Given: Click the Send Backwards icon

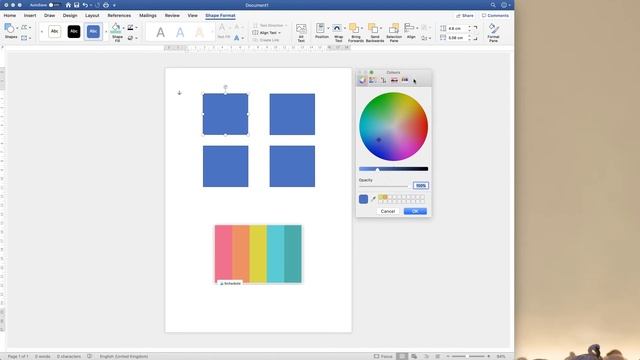Looking at the screenshot, I should click(373, 28).
